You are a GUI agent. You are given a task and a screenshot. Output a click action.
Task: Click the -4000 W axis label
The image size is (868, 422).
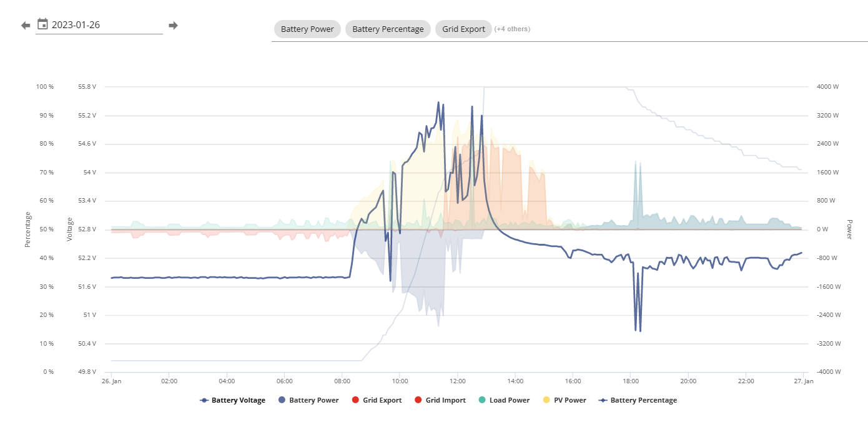(x=827, y=372)
